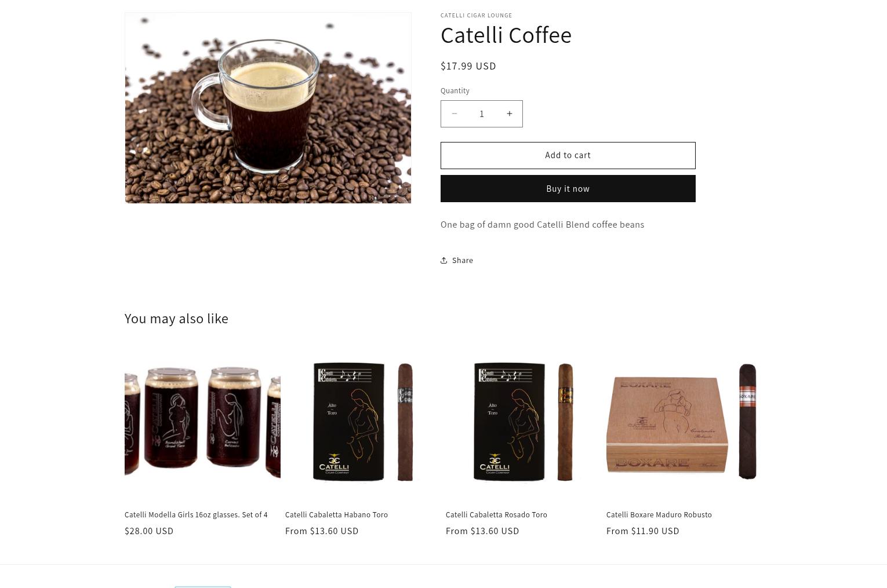Click the Catelli Coffee product title
The width and height of the screenshot is (887, 588).
(x=506, y=35)
